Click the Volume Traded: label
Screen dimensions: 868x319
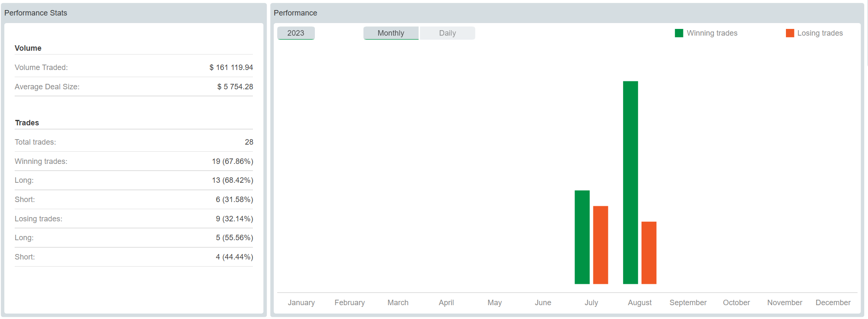[x=41, y=67]
